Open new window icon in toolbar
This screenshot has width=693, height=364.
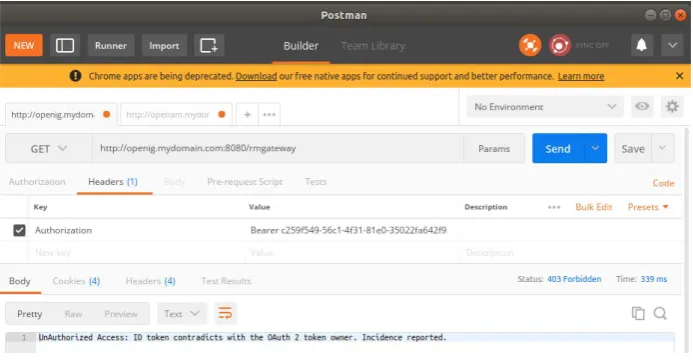pos(209,46)
